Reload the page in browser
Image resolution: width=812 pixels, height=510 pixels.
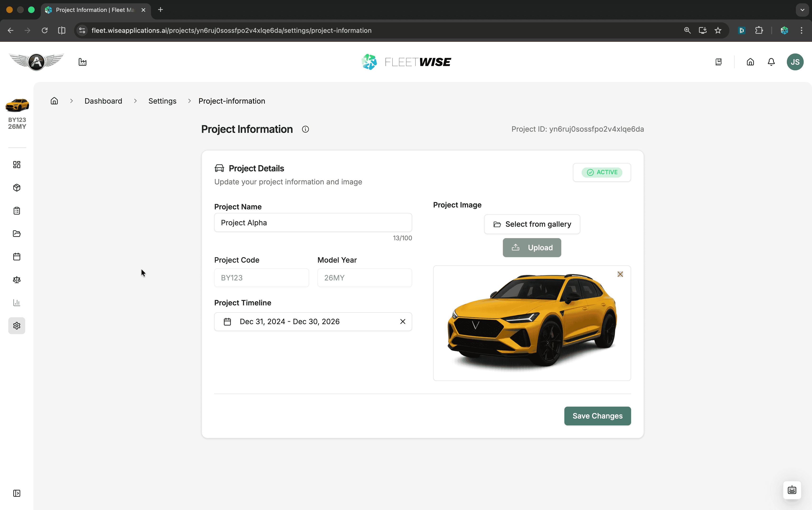(44, 30)
